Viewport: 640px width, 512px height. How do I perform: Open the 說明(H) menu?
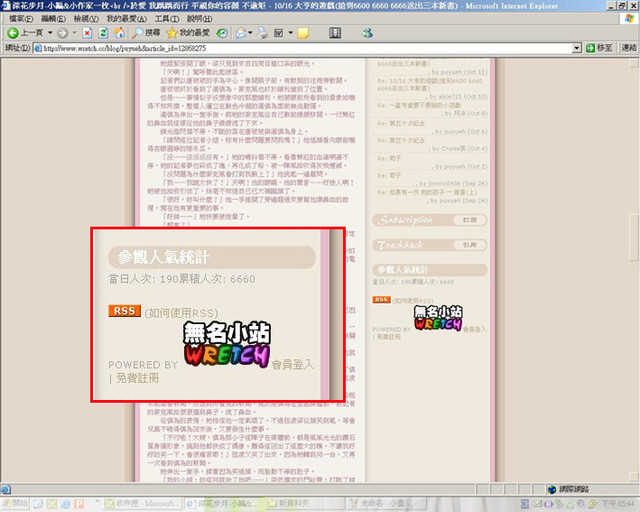tap(199, 19)
